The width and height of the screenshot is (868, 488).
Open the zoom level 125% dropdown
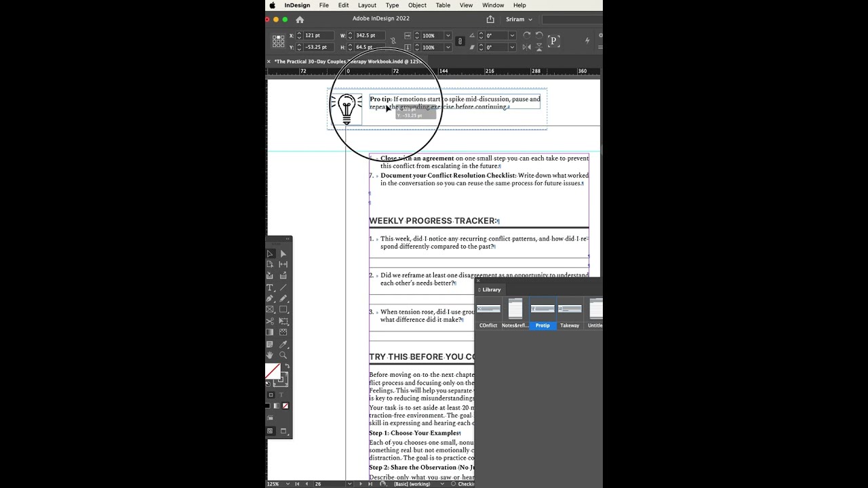tap(288, 484)
